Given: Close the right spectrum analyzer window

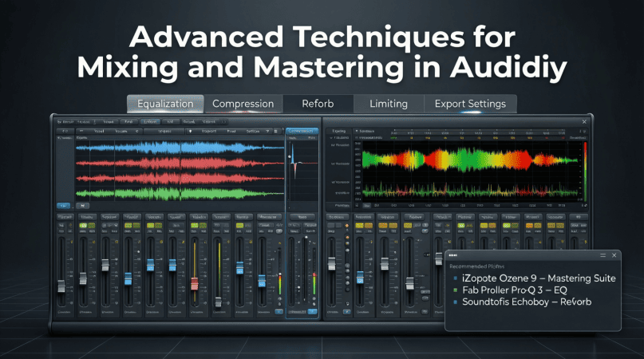Looking at the screenshot, I should 583,121.
